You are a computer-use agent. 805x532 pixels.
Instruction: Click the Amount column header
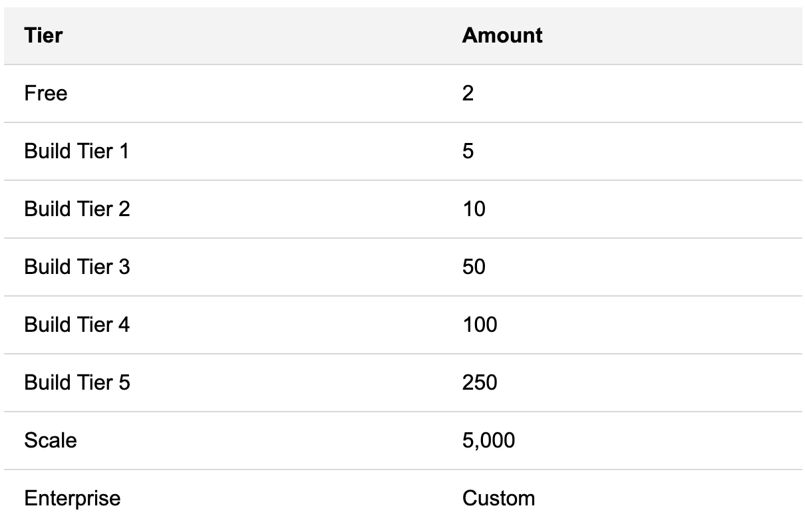click(502, 35)
